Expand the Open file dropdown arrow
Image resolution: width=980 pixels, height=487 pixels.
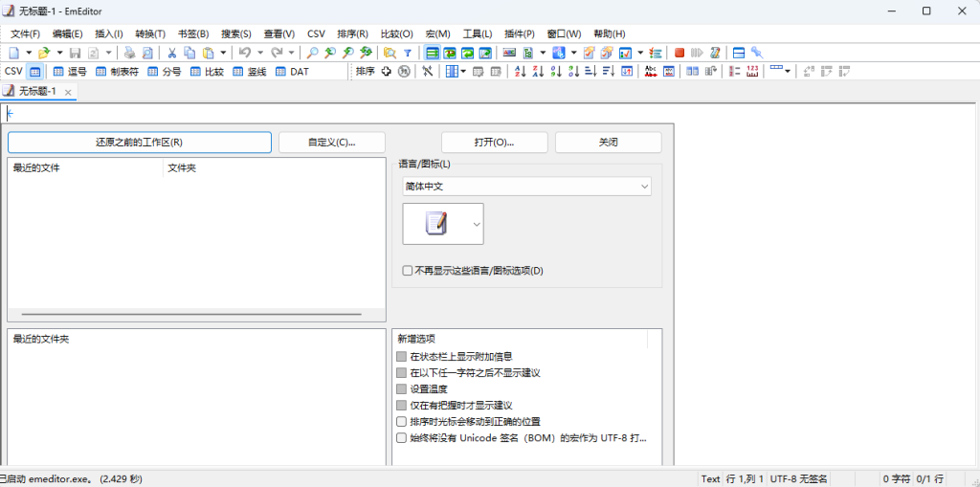(x=59, y=53)
